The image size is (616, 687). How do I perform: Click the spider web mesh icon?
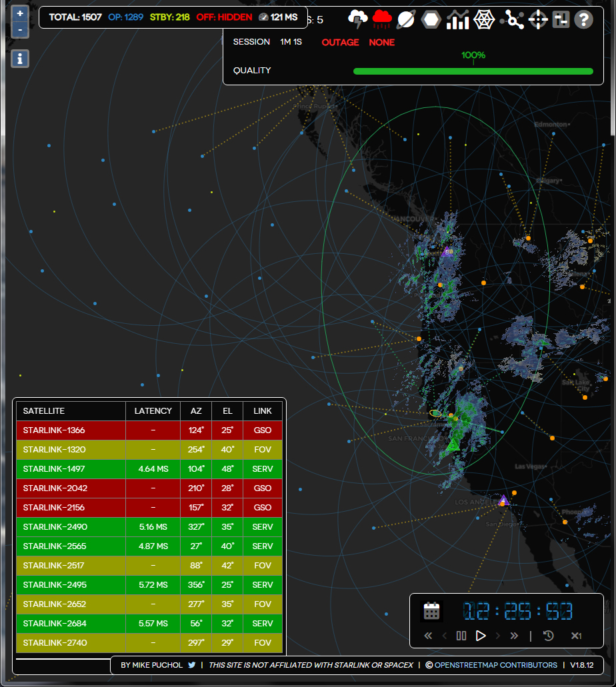[x=484, y=20]
